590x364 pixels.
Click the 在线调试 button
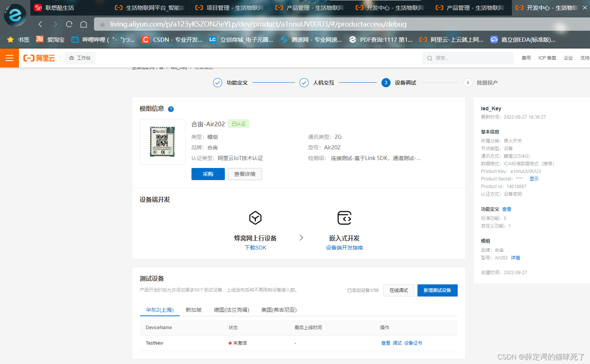point(399,290)
